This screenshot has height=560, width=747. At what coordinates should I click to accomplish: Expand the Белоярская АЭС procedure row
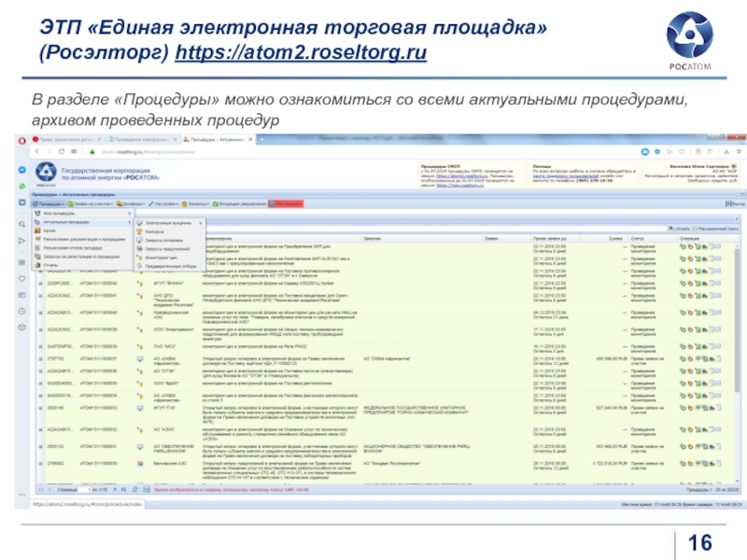tap(40, 463)
